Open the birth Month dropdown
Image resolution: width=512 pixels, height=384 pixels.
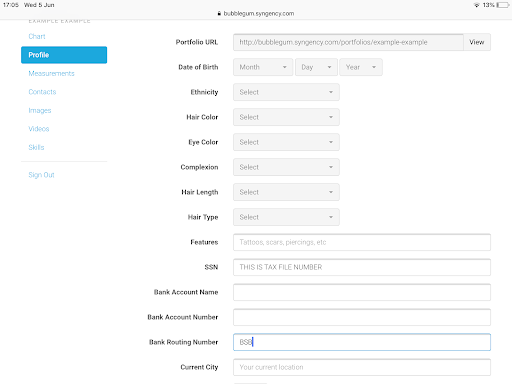click(x=263, y=67)
